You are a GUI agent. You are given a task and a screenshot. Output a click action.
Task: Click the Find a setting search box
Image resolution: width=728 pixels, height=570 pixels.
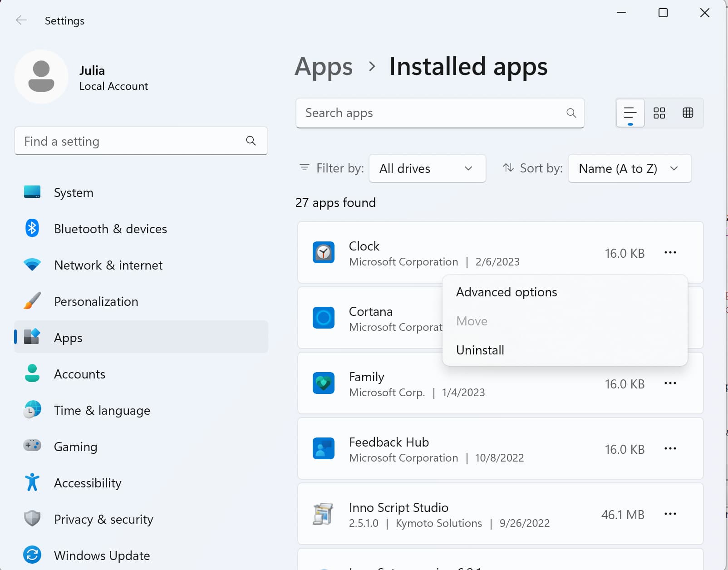click(x=132, y=142)
